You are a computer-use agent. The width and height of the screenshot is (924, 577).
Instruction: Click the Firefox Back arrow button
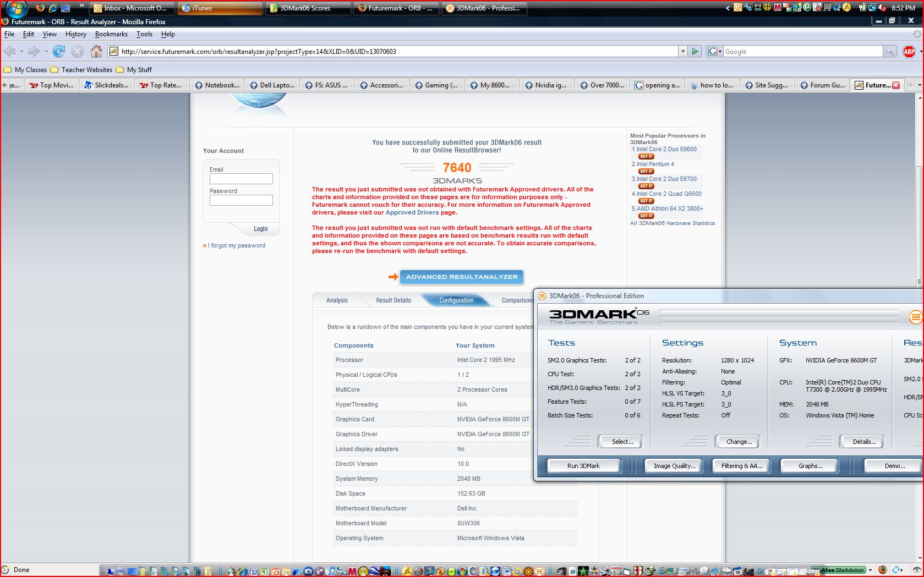tap(9, 51)
